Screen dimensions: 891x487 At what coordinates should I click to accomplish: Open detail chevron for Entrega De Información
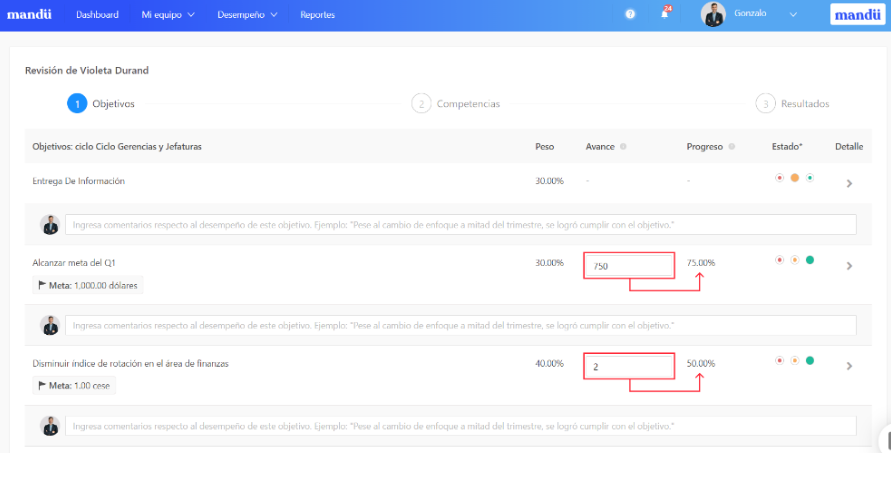pyautogui.click(x=850, y=184)
